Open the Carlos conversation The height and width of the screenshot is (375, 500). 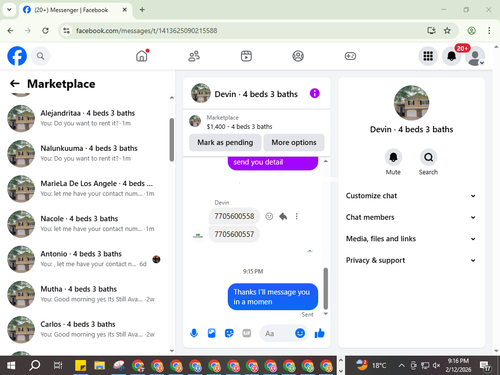pos(85,329)
